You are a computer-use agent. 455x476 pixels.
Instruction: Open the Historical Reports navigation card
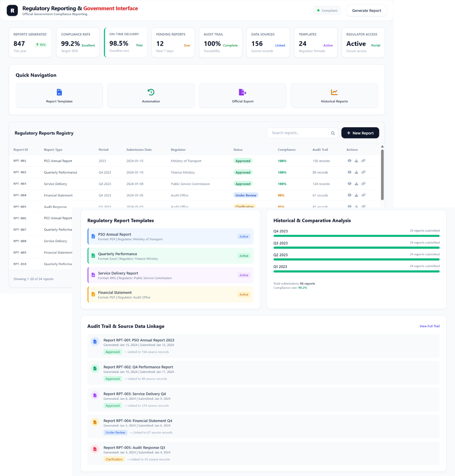(334, 96)
